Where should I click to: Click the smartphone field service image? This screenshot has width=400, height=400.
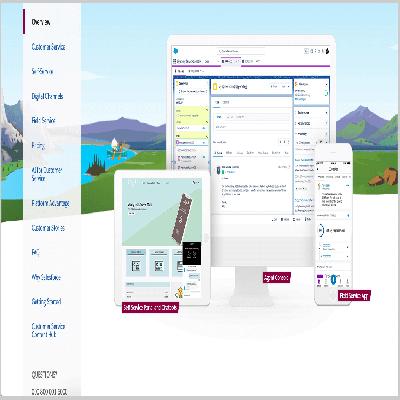[334, 224]
